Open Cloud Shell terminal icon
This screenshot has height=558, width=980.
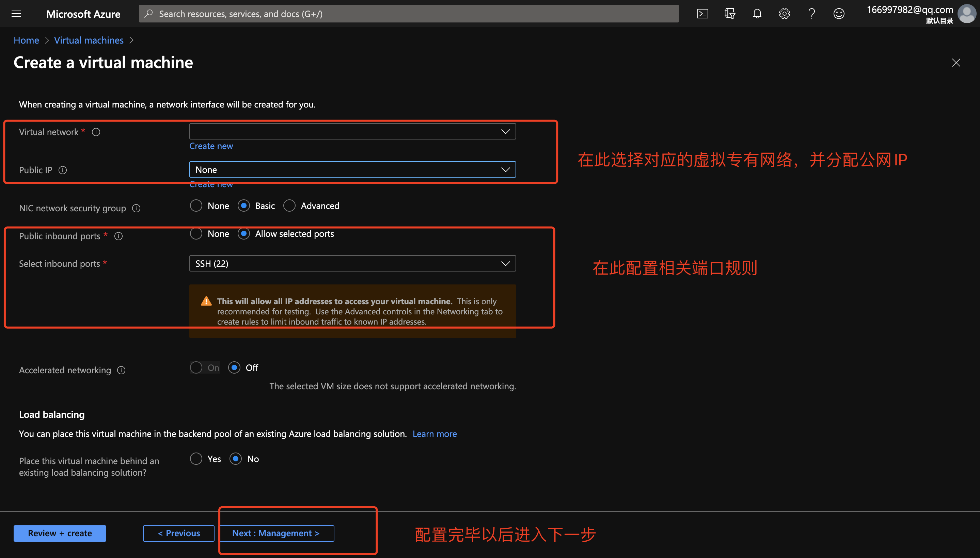click(702, 14)
